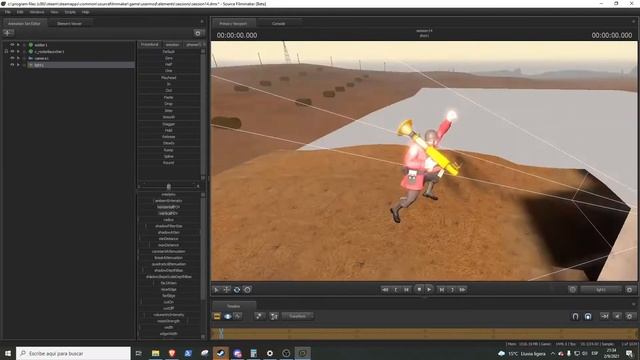
Task: Adjust the radius control slider
Action: click(x=169, y=220)
